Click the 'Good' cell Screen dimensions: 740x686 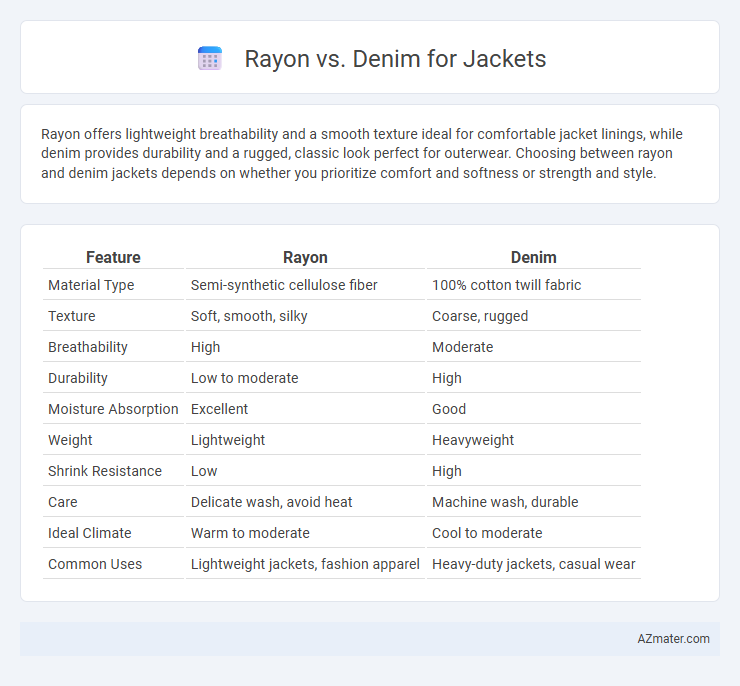pyautogui.click(x=449, y=409)
